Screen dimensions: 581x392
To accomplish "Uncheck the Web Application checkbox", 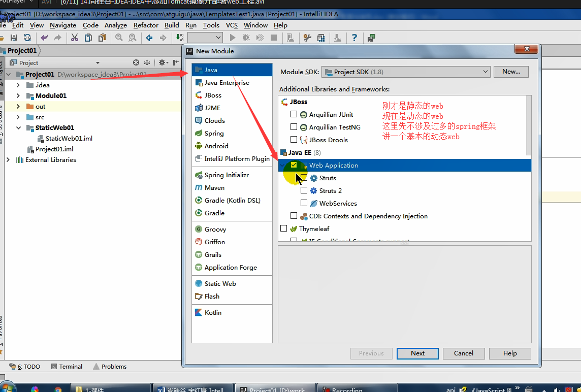I will pos(294,165).
